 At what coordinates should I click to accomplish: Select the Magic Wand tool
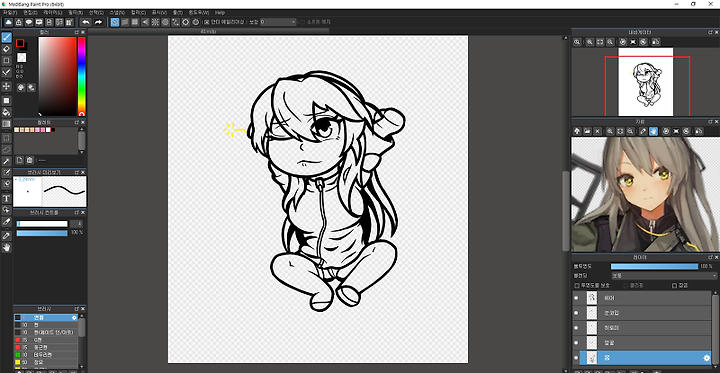point(6,161)
